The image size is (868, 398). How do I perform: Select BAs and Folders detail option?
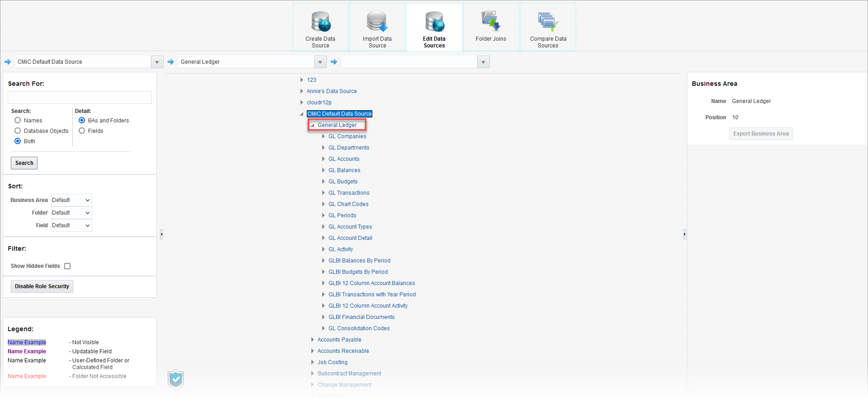(x=82, y=120)
